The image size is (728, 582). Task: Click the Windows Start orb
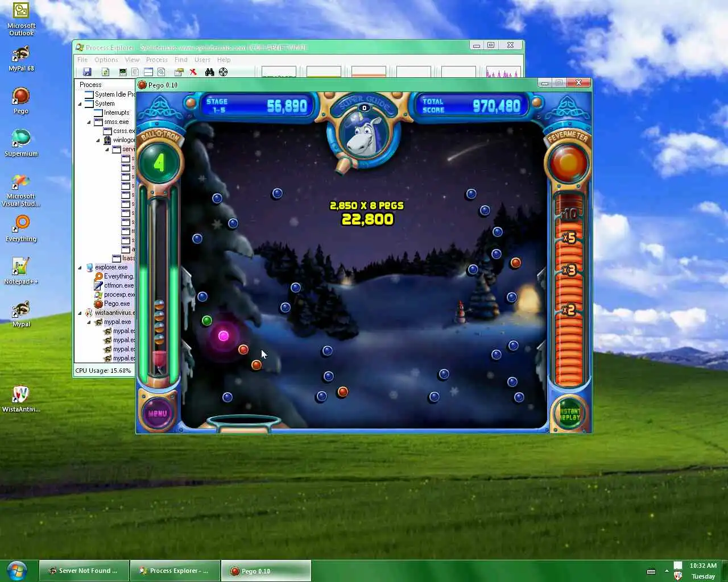[x=16, y=571]
